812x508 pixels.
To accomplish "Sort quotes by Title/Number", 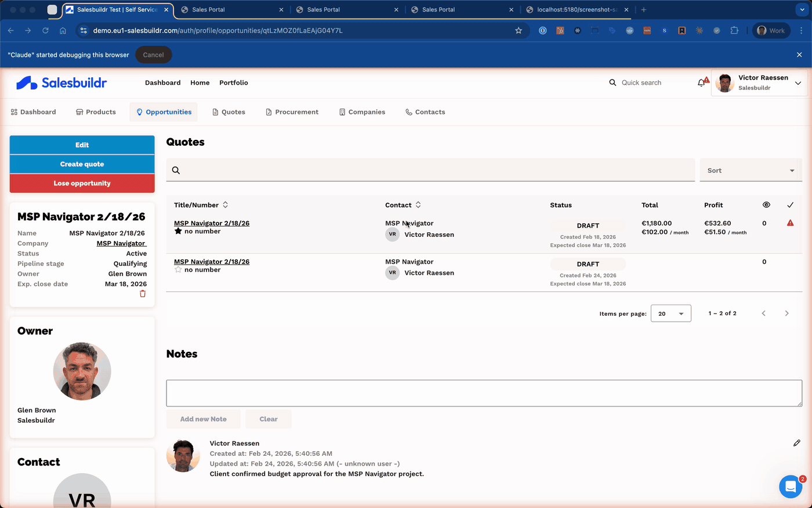I will (x=225, y=205).
